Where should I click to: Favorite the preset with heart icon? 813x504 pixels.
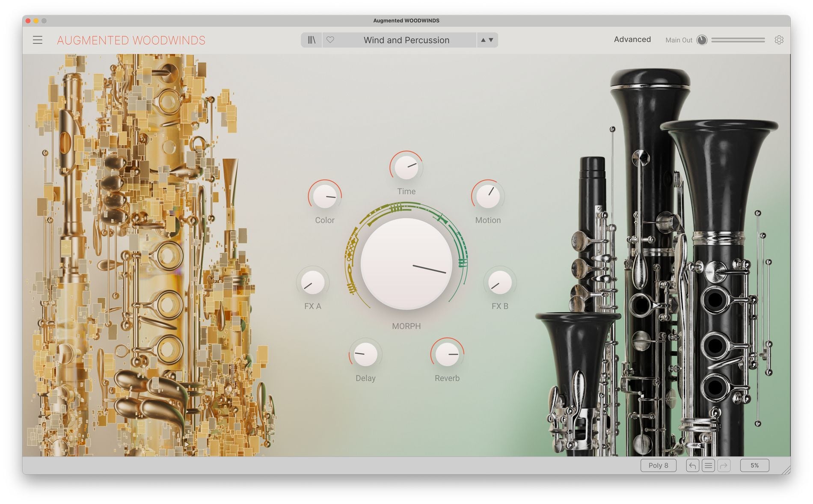[330, 40]
